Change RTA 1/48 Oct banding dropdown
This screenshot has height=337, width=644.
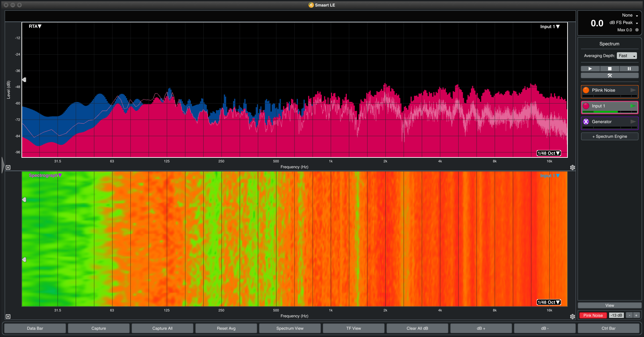pos(549,153)
